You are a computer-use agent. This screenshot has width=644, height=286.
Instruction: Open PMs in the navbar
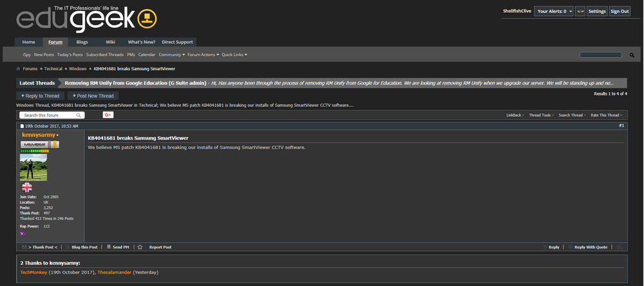coord(131,55)
